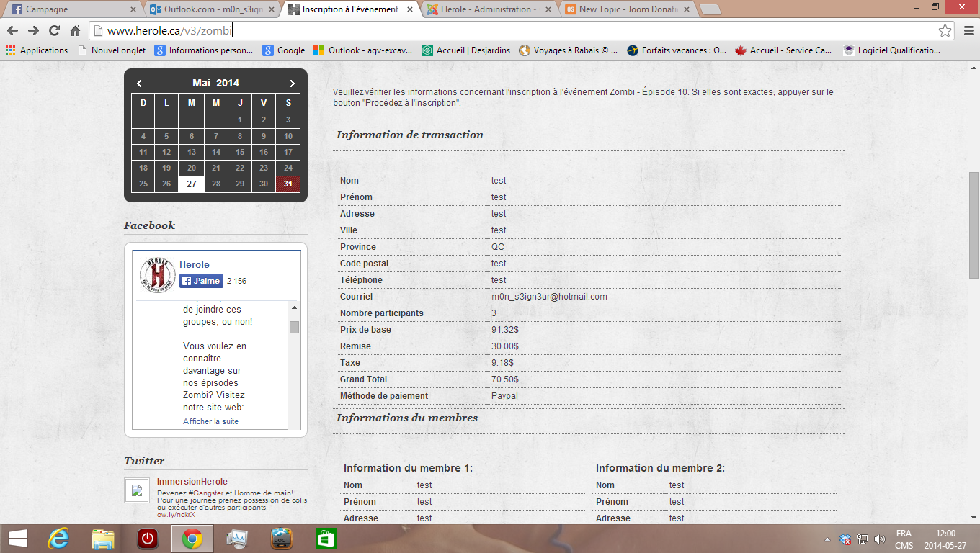This screenshot has height=553, width=980.
Task: Go to the previous month in the calendar
Action: point(139,84)
